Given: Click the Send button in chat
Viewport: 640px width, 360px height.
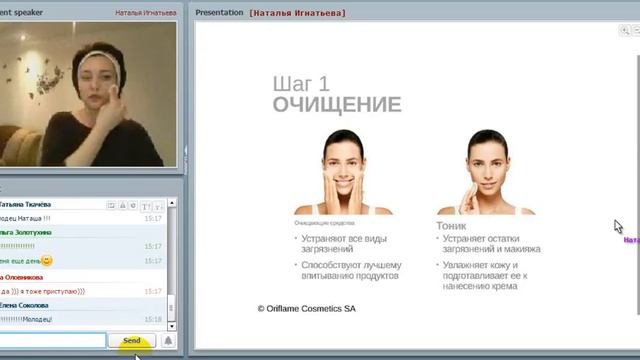Looking at the screenshot, I should click(x=131, y=340).
